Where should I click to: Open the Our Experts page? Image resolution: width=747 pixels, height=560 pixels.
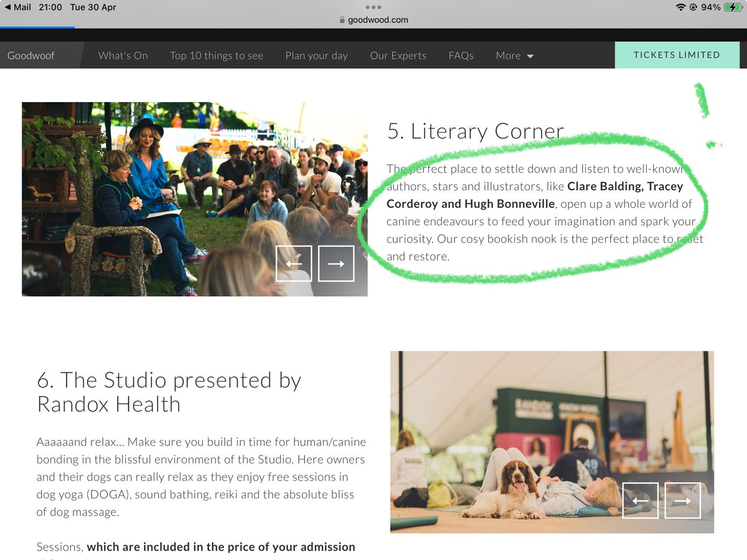[x=398, y=55]
